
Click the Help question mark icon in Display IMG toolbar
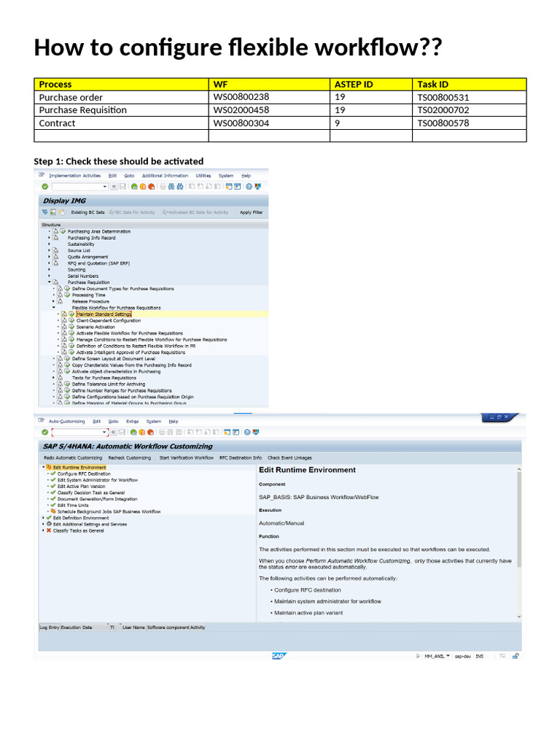(x=249, y=187)
